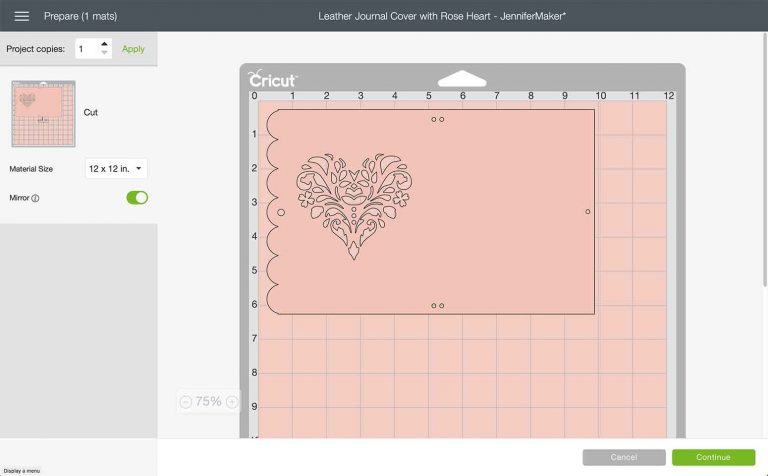Click the 75% zoom level text
This screenshot has height=476, width=768.
(209, 402)
